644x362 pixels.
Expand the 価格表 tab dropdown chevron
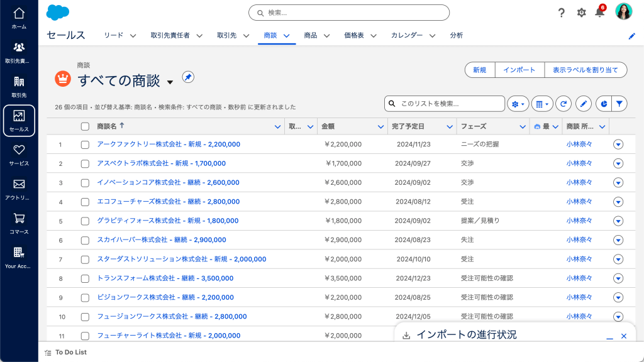374,36
